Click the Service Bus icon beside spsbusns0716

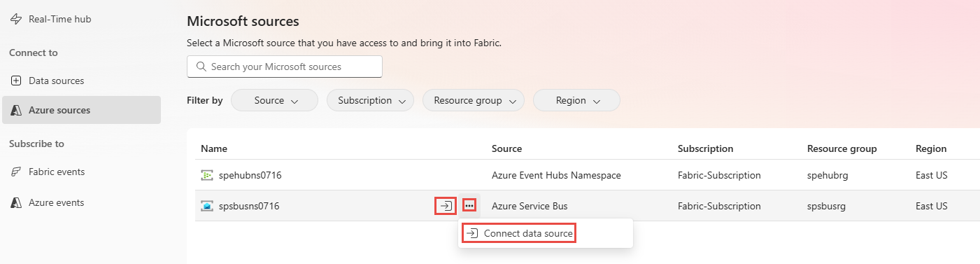[207, 206]
